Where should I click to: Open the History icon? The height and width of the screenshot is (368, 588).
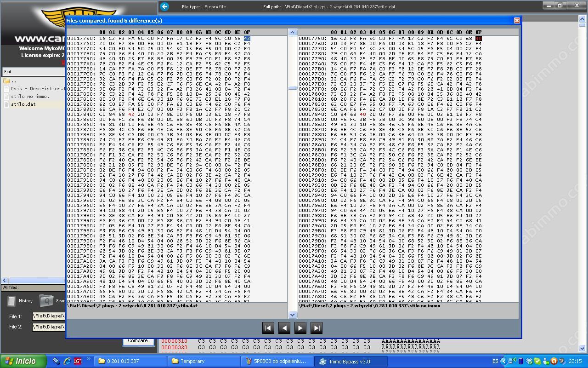(x=12, y=301)
